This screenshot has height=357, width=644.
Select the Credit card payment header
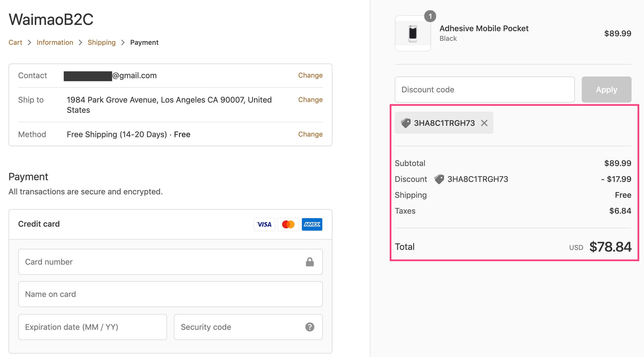click(x=170, y=224)
